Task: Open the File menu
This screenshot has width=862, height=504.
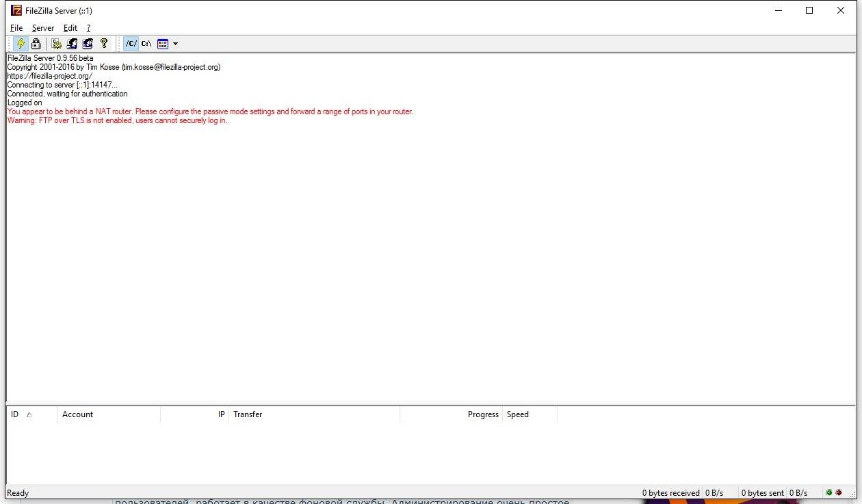Action: [16, 28]
